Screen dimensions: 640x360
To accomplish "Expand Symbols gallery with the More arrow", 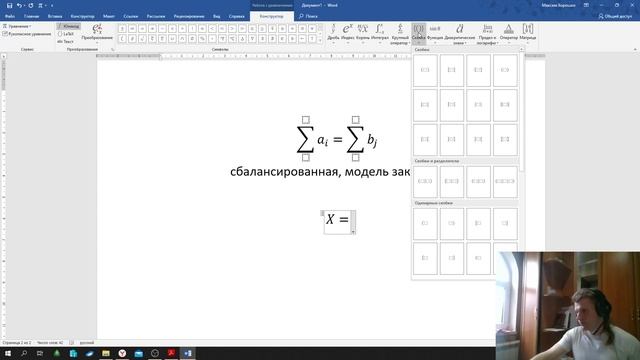I will click(320, 41).
